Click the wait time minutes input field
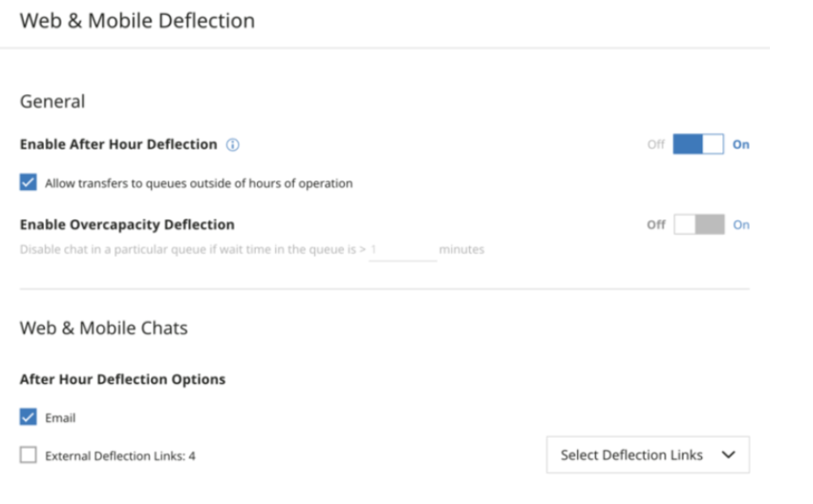The image size is (813, 504). 402,250
